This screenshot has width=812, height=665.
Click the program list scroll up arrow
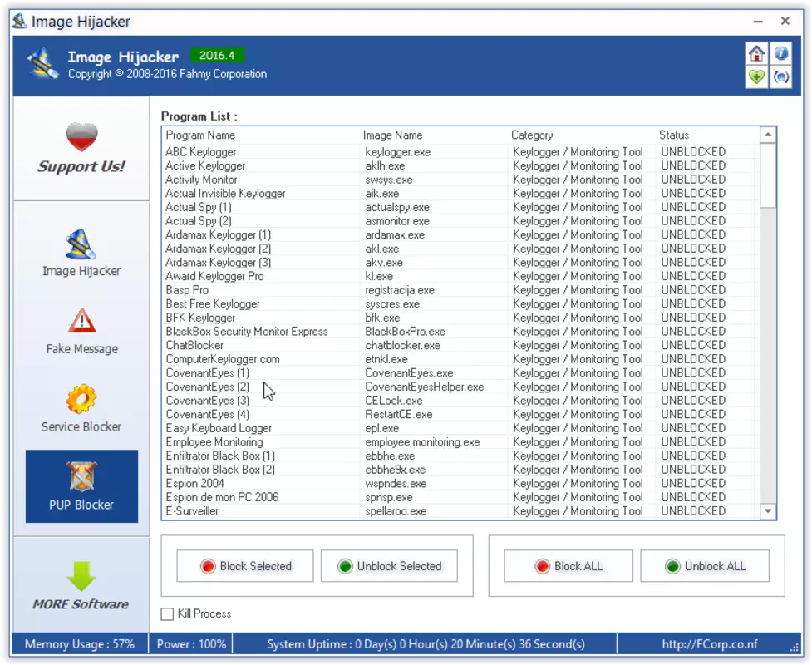pyautogui.click(x=768, y=135)
